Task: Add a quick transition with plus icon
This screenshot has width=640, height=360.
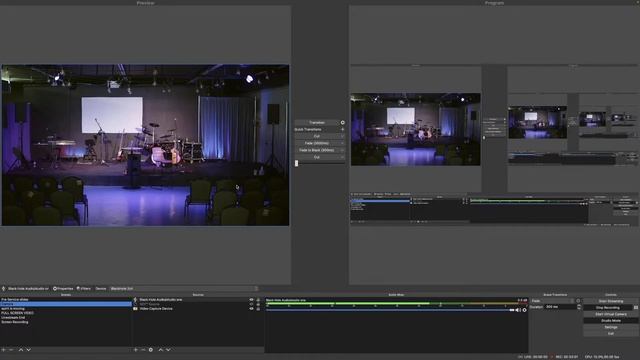Action: [x=342, y=129]
